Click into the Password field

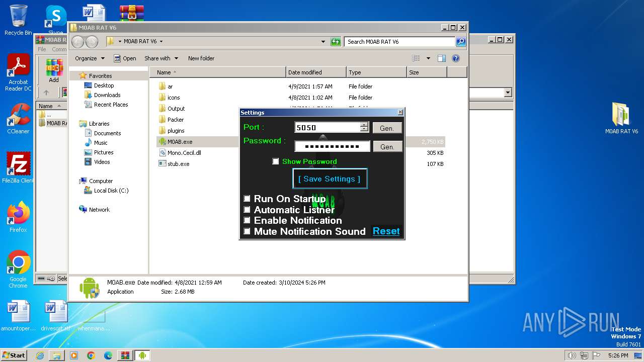point(332,146)
